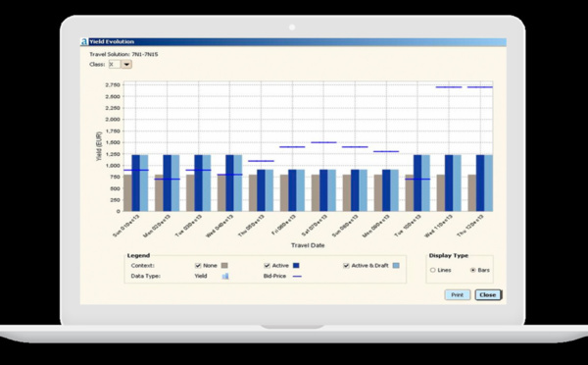Click the Bid-Price line symbol in legend

(x=297, y=277)
